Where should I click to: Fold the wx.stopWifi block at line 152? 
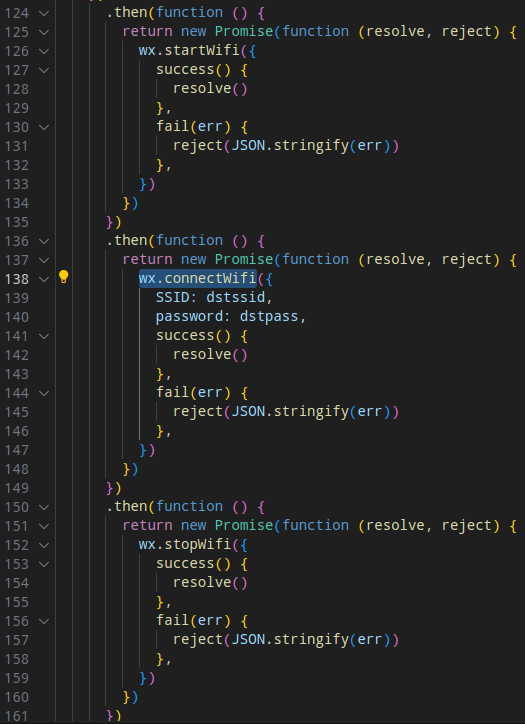[x=44, y=545]
